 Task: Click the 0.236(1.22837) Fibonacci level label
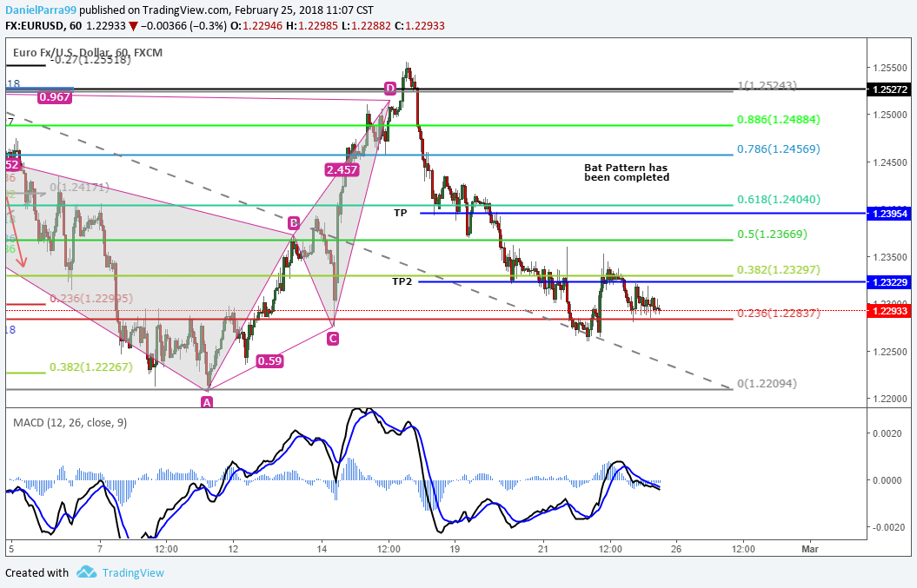click(779, 314)
